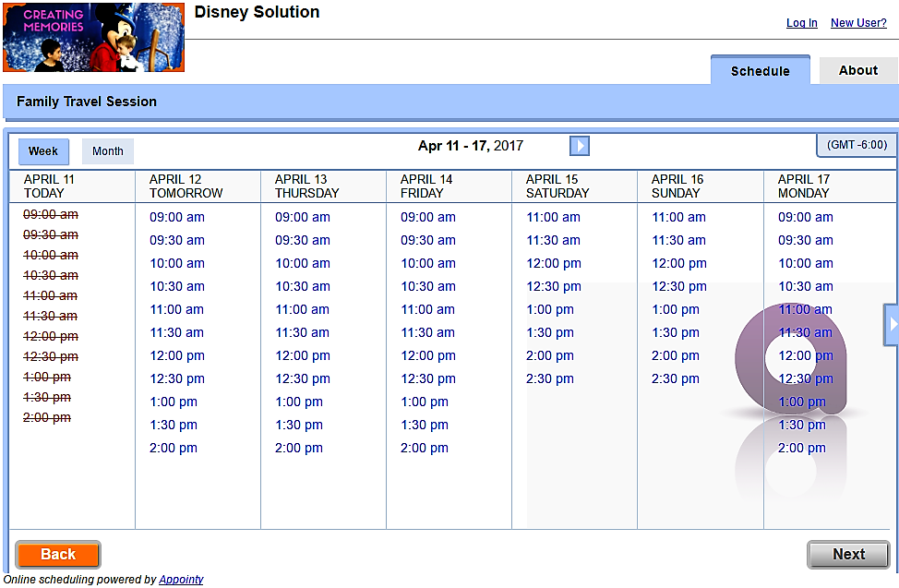
Task: Click the Log In link
Action: pyautogui.click(x=801, y=23)
